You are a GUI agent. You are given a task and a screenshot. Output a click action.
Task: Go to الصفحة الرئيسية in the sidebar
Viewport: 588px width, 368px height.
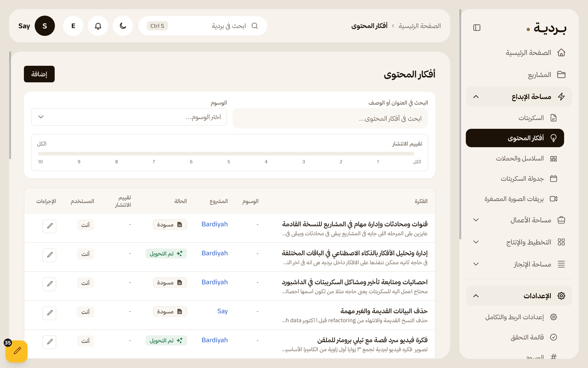coord(519,53)
